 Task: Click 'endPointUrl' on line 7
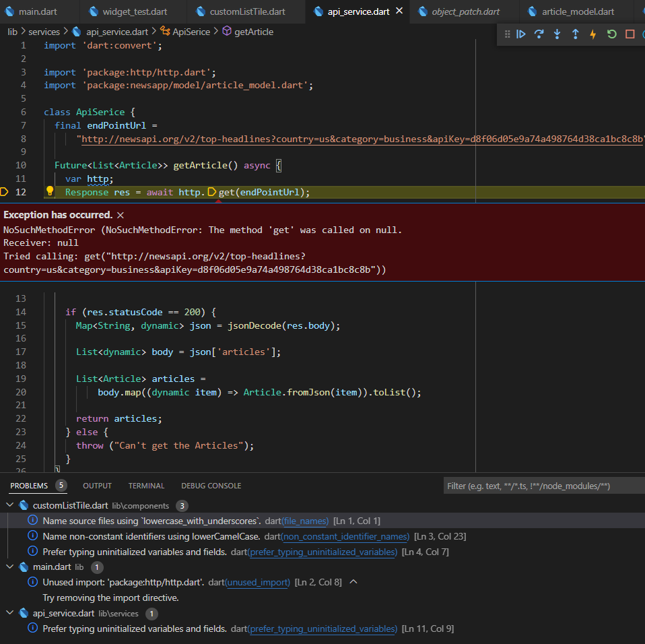coord(116,125)
